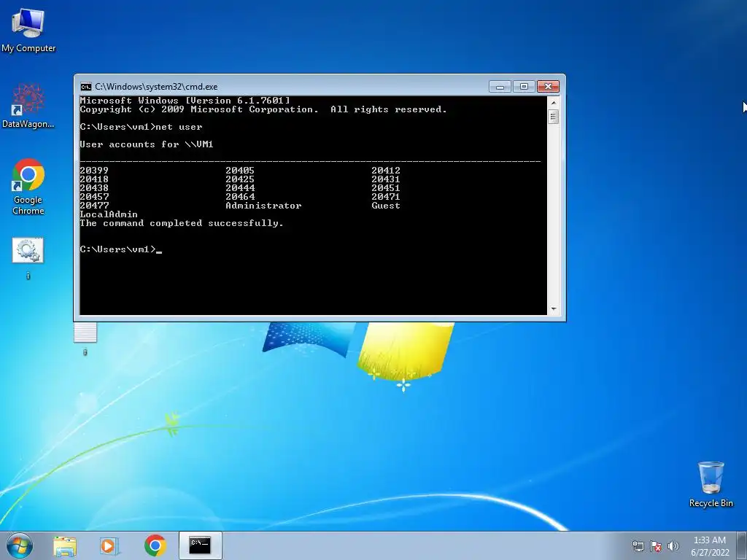Screen dimensions: 747x560
Task: Click the cmd.exe window title bar text
Action: click(156, 87)
